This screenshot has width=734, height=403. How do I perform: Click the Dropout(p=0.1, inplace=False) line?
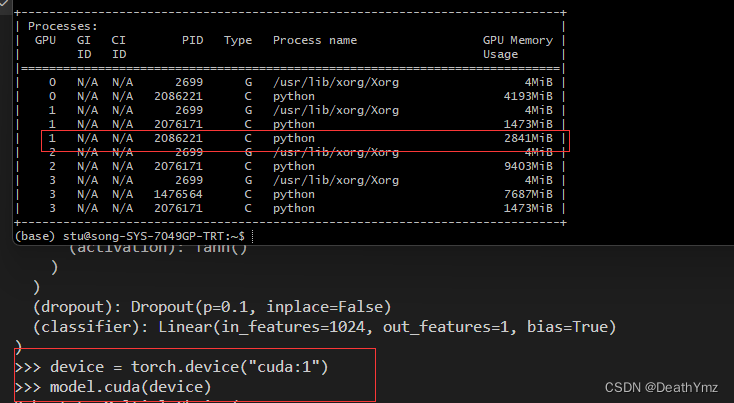pos(212,307)
